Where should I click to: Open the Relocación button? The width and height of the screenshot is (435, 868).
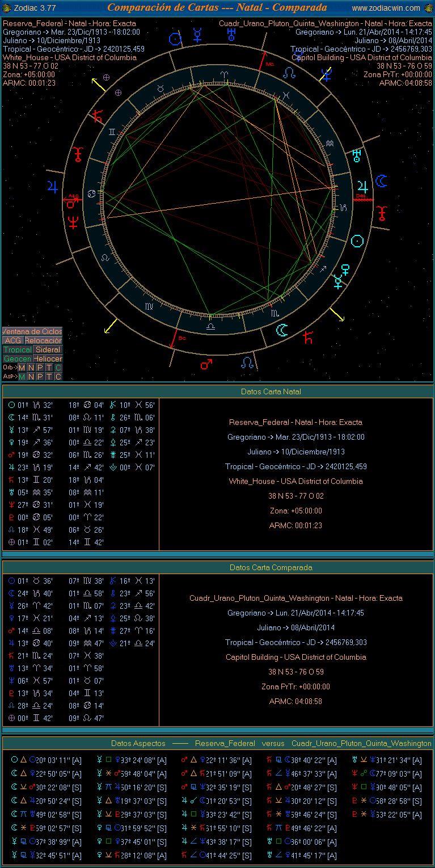click(x=43, y=340)
